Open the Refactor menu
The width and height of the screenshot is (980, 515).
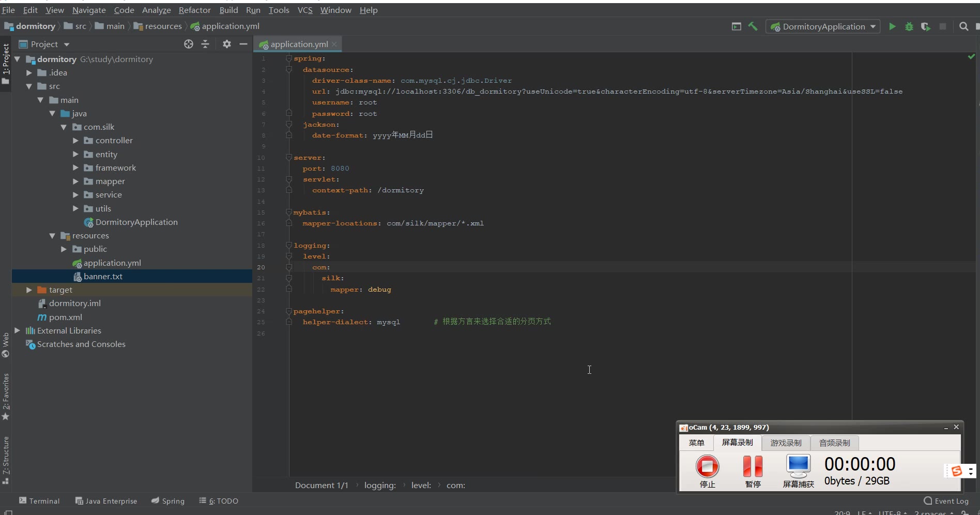[x=194, y=10]
